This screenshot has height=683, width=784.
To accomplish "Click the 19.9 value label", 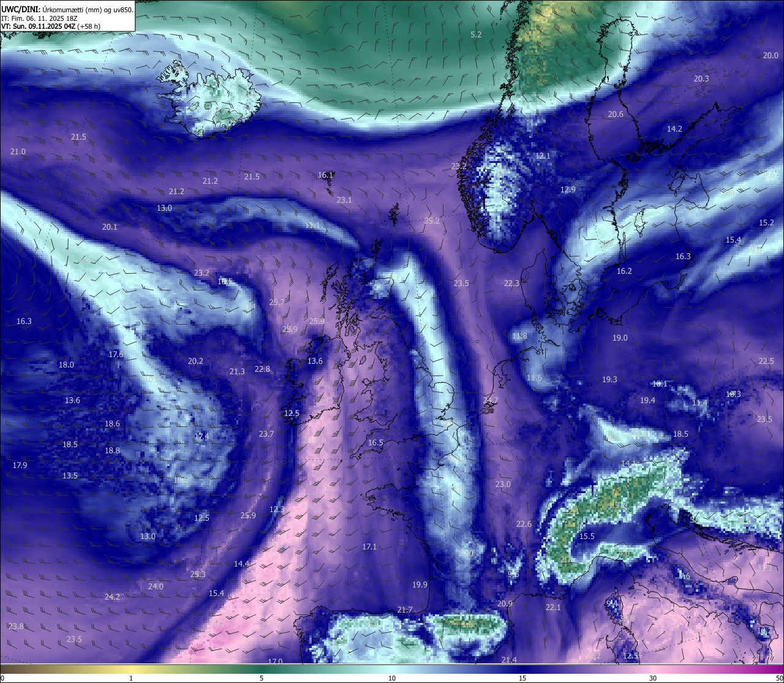I will click(420, 585).
